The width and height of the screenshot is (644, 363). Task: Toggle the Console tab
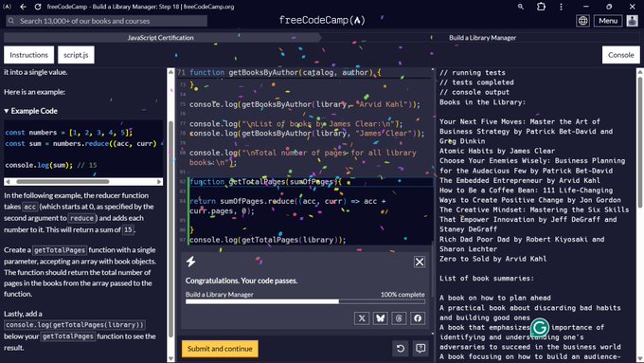(x=620, y=55)
